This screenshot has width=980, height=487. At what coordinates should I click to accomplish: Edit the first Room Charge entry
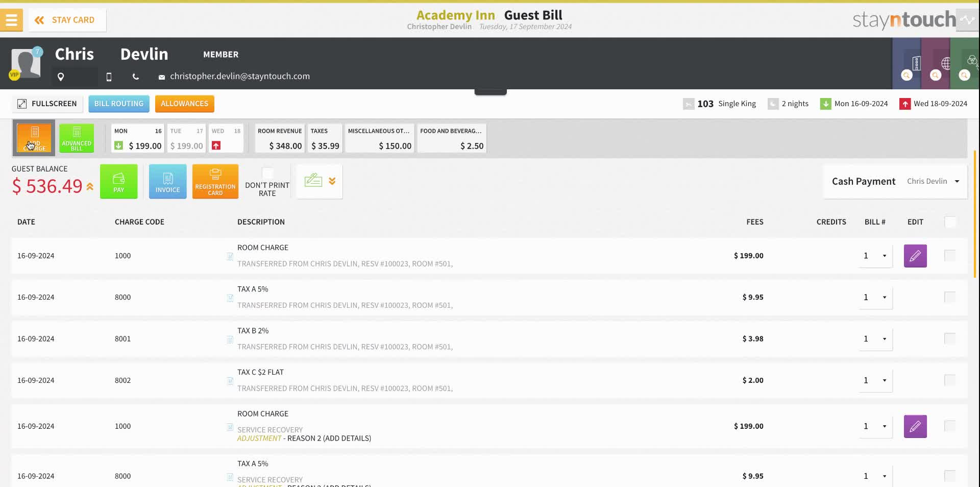tap(915, 256)
